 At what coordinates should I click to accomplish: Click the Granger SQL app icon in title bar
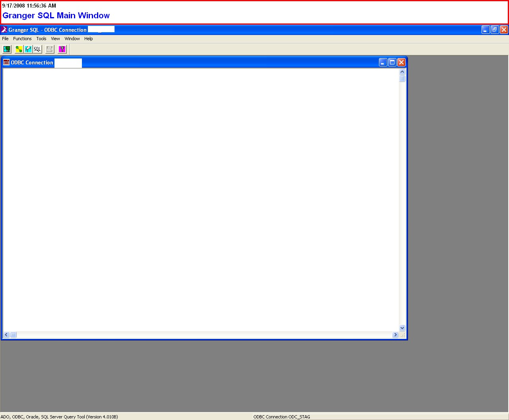point(4,30)
